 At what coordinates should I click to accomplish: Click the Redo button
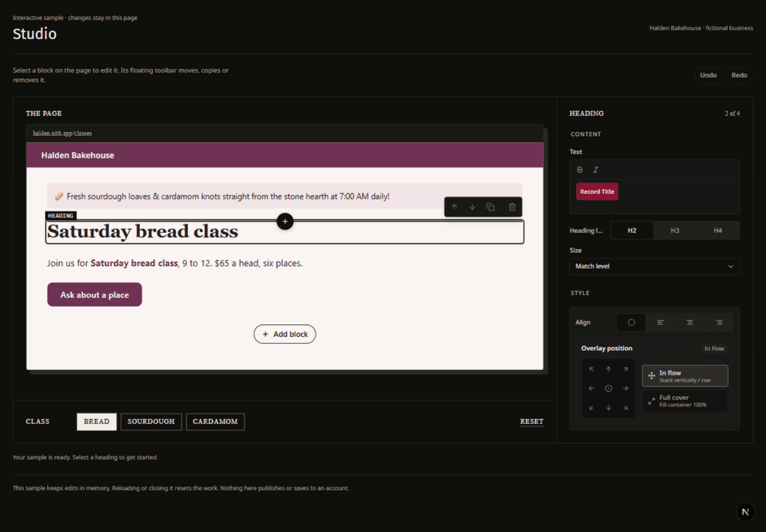740,75
